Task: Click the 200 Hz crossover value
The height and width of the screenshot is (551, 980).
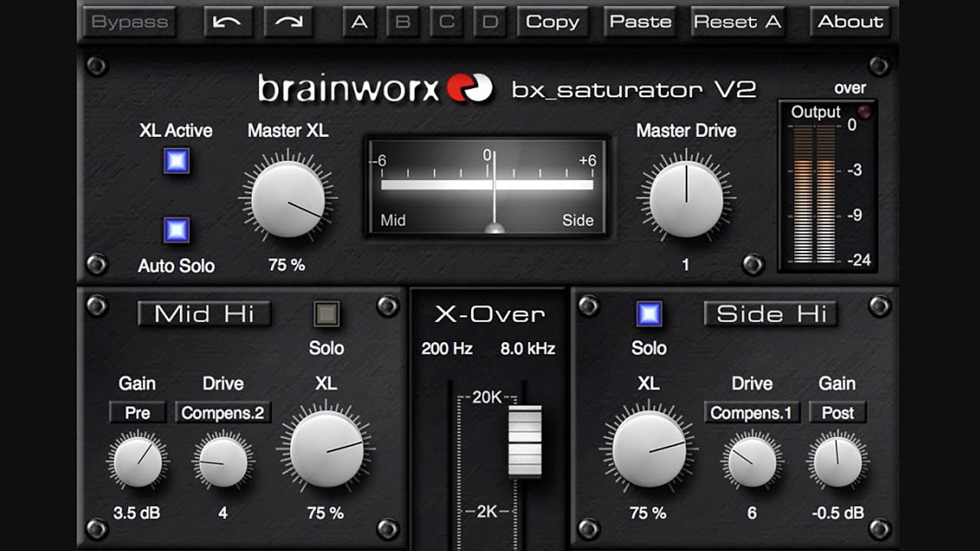Action: click(x=447, y=349)
